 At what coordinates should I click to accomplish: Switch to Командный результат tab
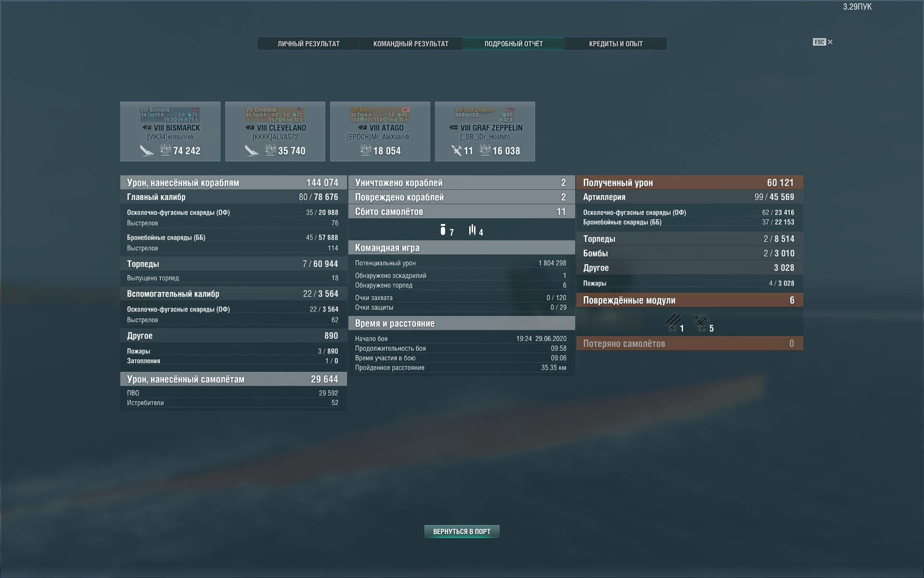tap(411, 44)
